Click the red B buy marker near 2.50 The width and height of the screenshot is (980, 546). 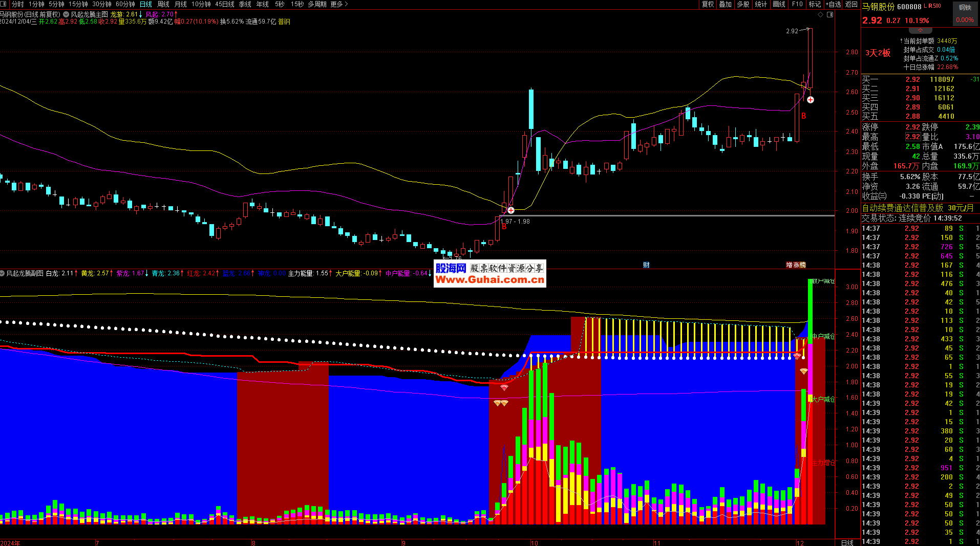pos(803,116)
